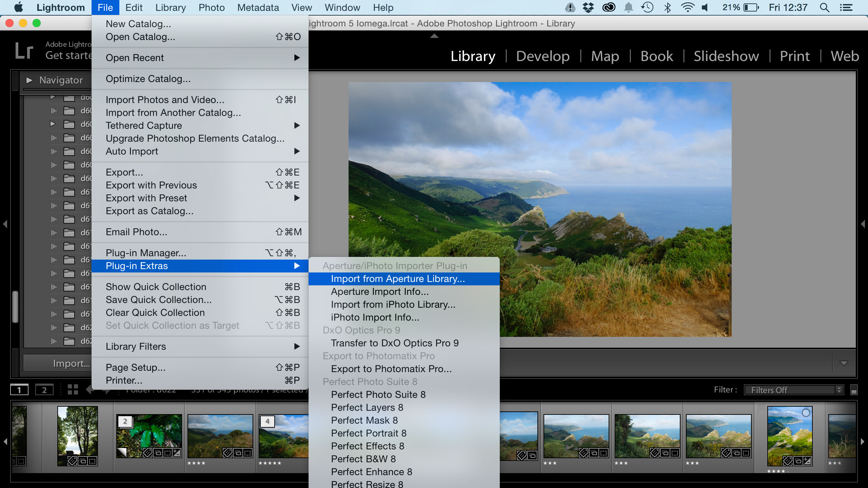Open the Filters Off dropdown
Image resolution: width=868 pixels, height=488 pixels.
(x=794, y=390)
